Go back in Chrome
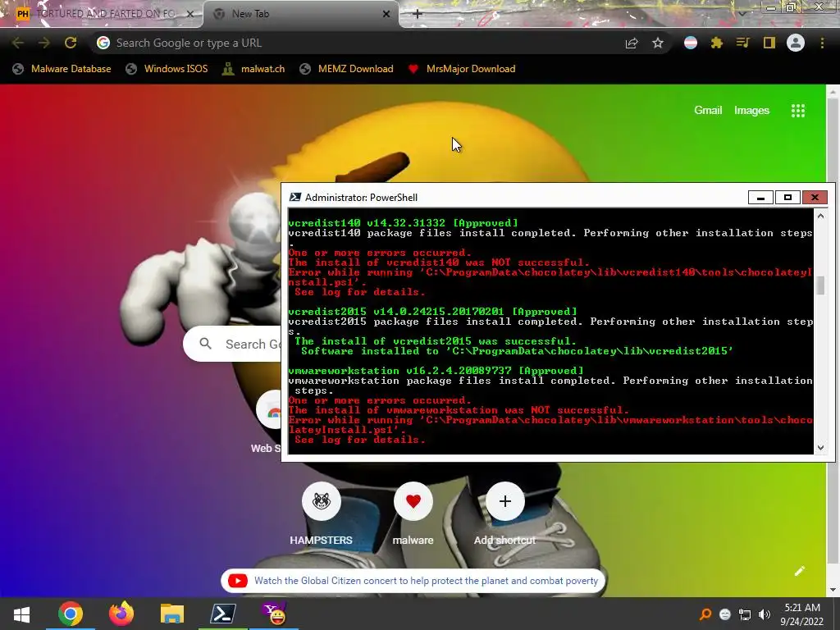Image resolution: width=840 pixels, height=630 pixels. click(18, 43)
